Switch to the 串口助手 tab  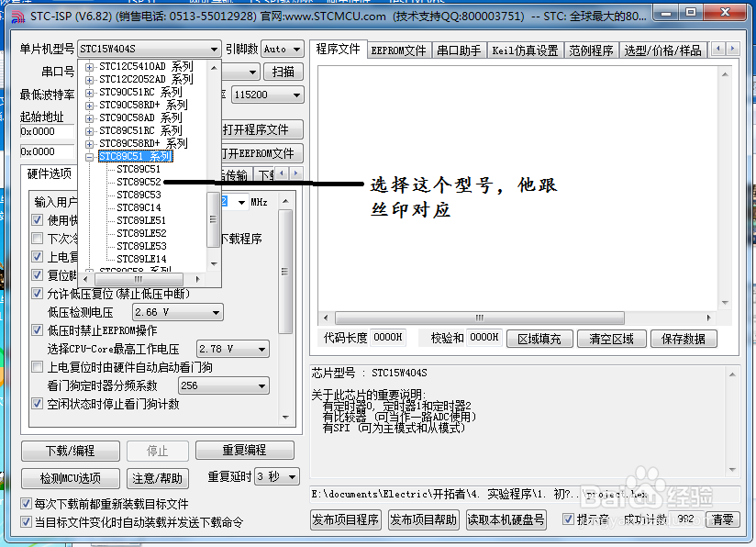[x=459, y=50]
